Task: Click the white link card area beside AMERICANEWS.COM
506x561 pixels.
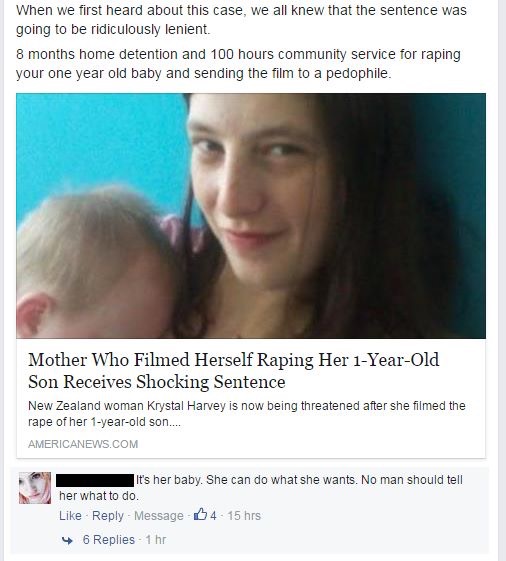Action: click(x=311, y=444)
